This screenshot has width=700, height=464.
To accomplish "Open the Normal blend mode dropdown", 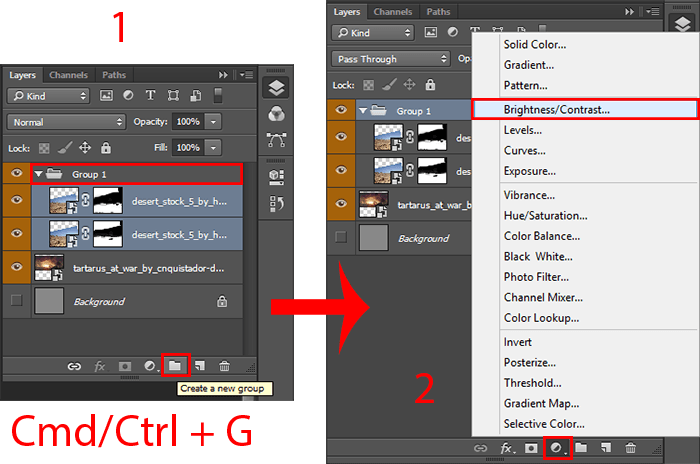I will [x=65, y=122].
